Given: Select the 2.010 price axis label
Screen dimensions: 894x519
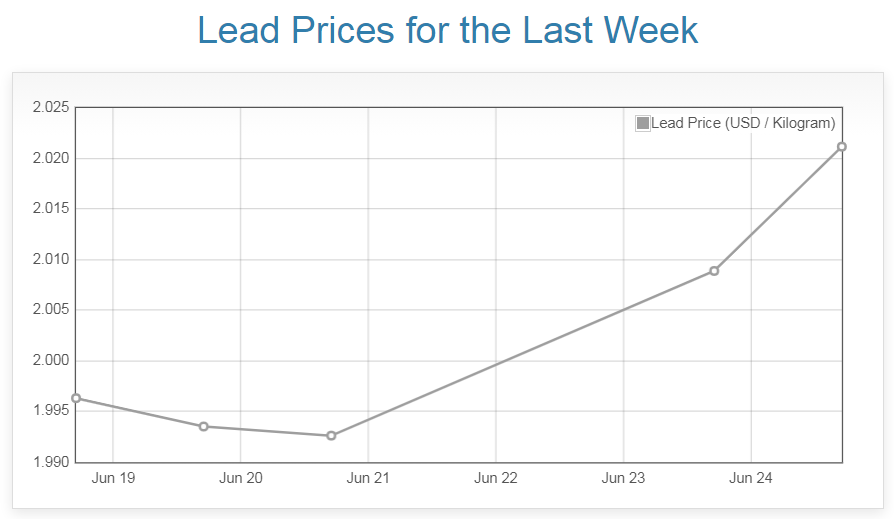Looking at the screenshot, I should pos(50,260).
